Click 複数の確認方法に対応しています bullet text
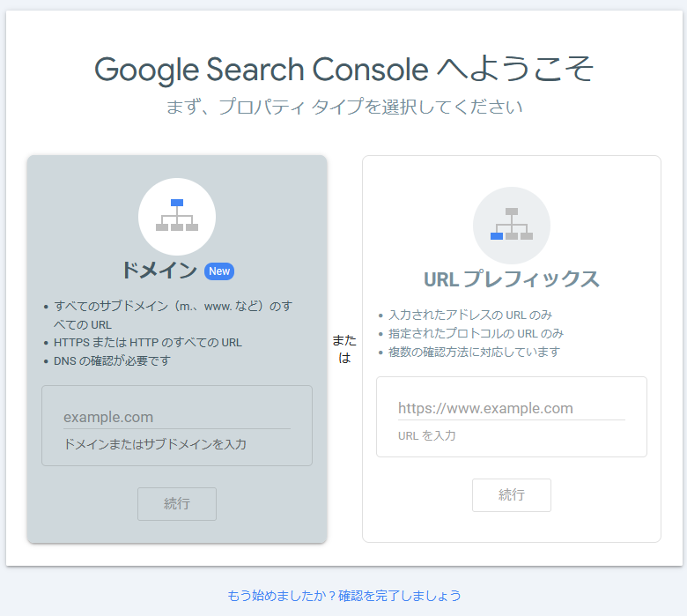The width and height of the screenshot is (687, 616). tap(474, 352)
